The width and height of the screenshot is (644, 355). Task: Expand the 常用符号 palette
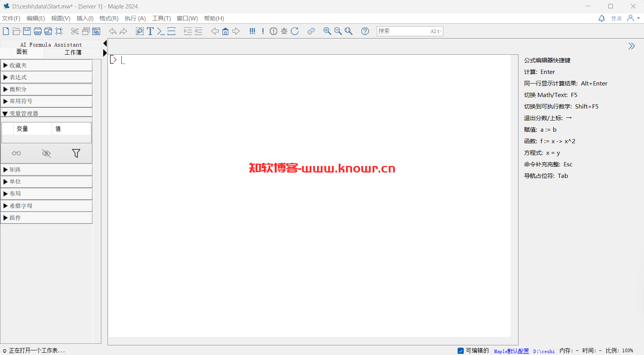tap(47, 101)
